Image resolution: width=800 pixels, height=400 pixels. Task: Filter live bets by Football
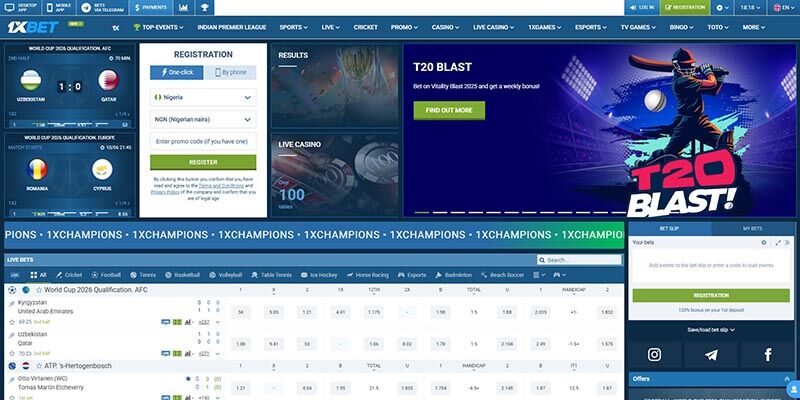pyautogui.click(x=106, y=275)
